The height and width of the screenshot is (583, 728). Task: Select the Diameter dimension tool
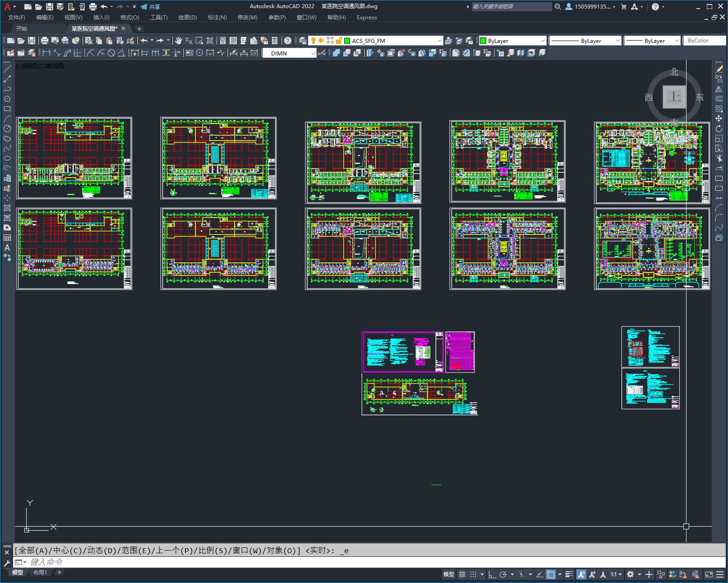(x=111, y=53)
